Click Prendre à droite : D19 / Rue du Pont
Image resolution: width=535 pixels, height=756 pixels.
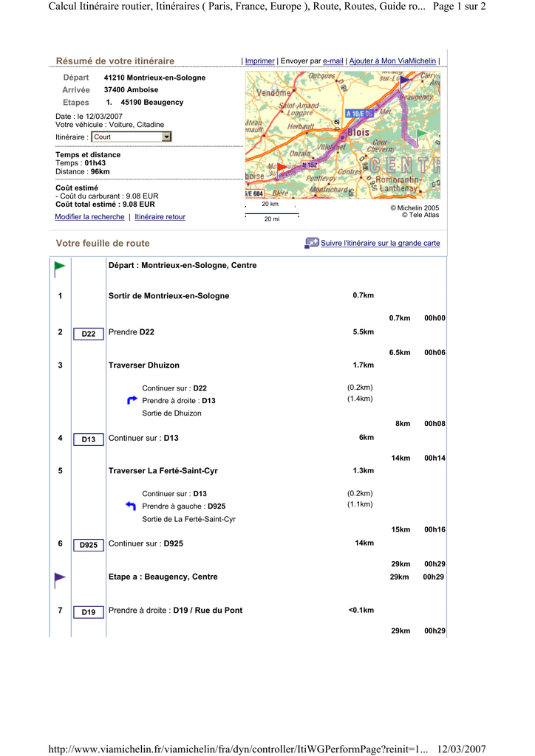tap(176, 610)
